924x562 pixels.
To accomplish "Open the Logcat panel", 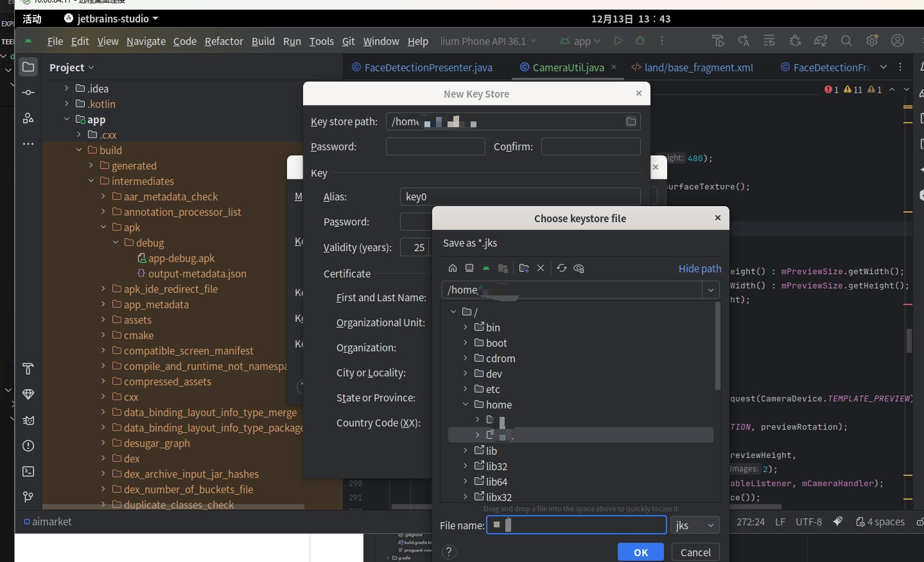I will click(x=28, y=421).
